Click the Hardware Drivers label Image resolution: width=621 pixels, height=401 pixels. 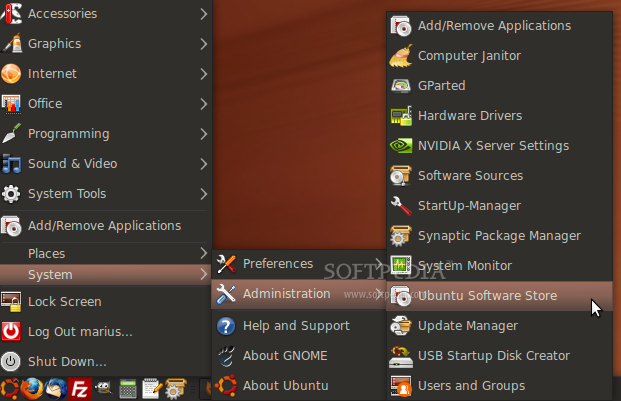(x=470, y=116)
